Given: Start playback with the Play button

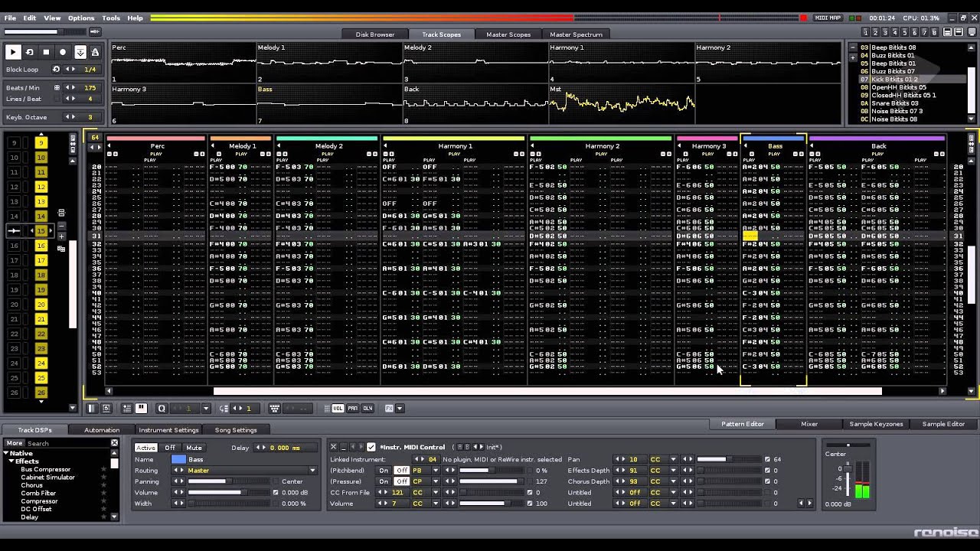Looking at the screenshot, I should click(12, 52).
